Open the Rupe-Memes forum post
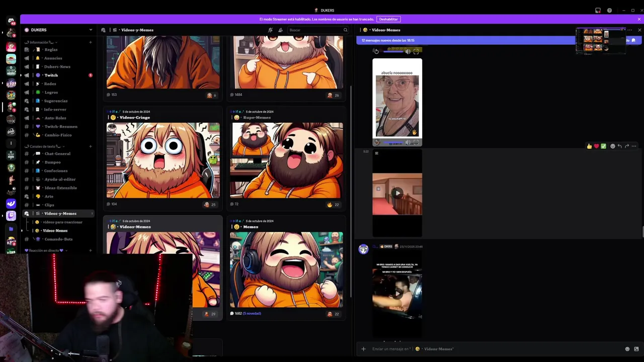Screen dimensions: 644x362 (x=286, y=157)
